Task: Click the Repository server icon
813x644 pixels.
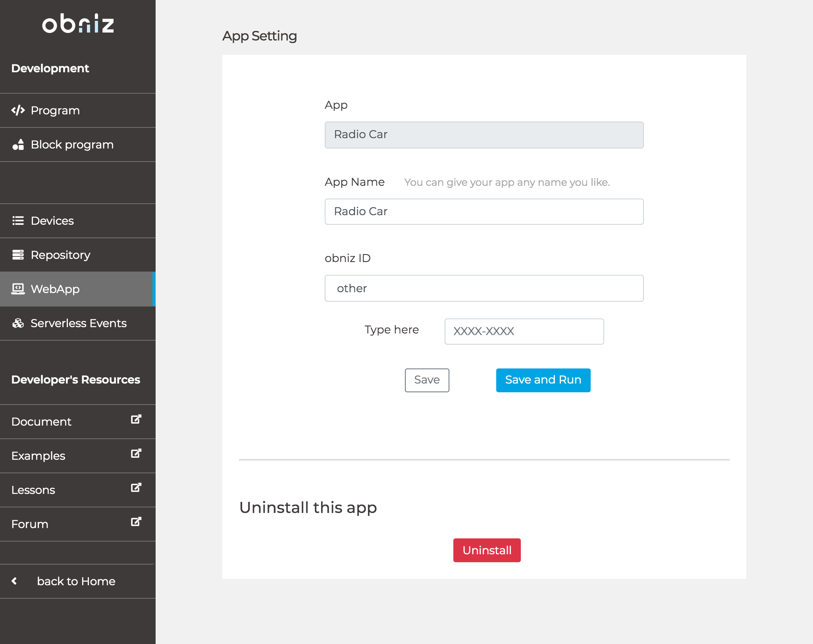Action: 18,255
